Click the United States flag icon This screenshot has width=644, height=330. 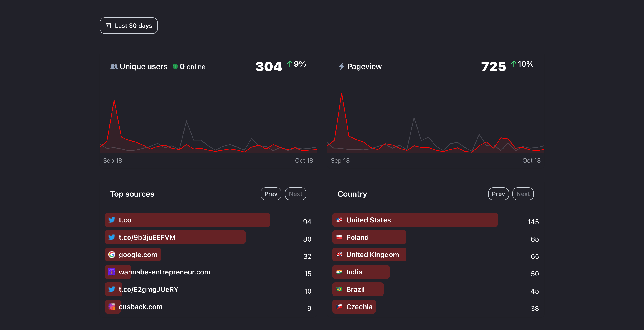click(339, 220)
